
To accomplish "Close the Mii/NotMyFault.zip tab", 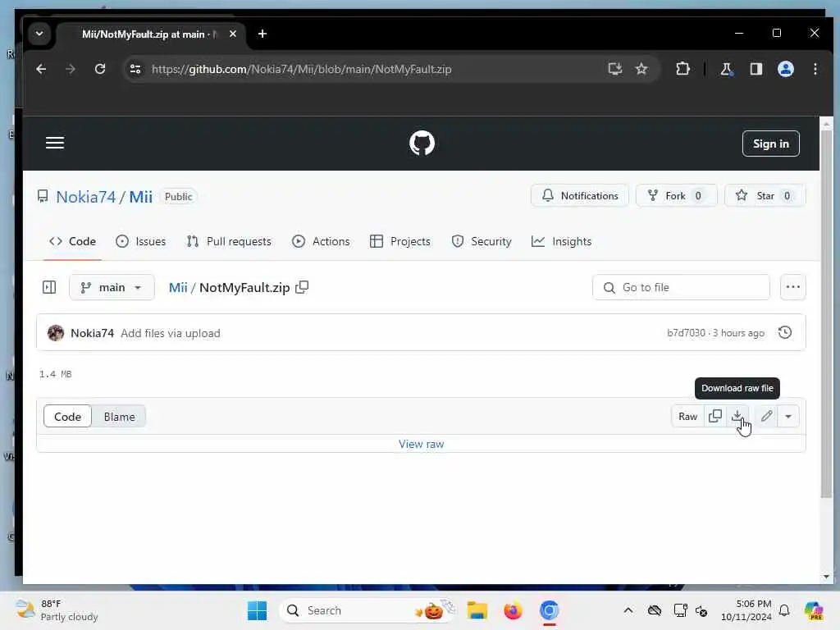I will [232, 34].
